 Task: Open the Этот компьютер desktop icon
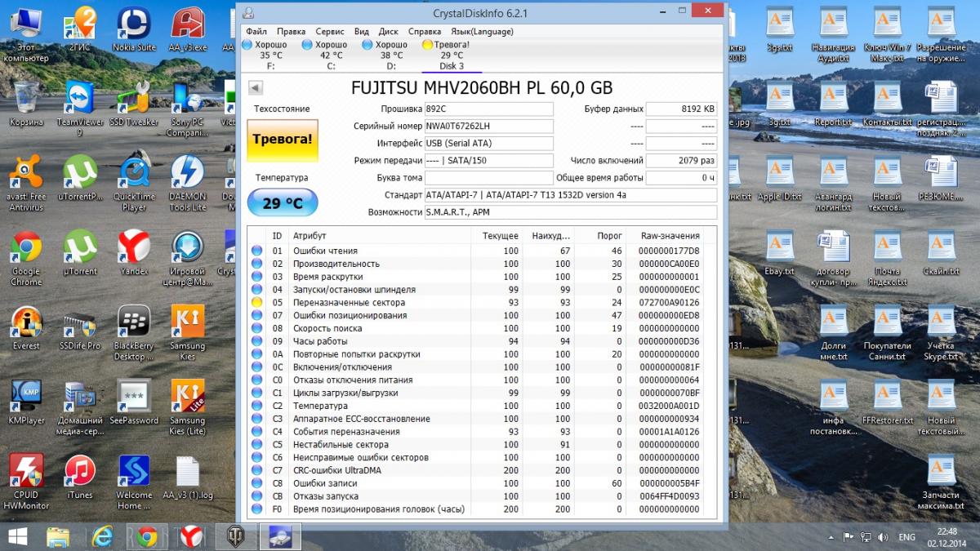click(x=26, y=34)
